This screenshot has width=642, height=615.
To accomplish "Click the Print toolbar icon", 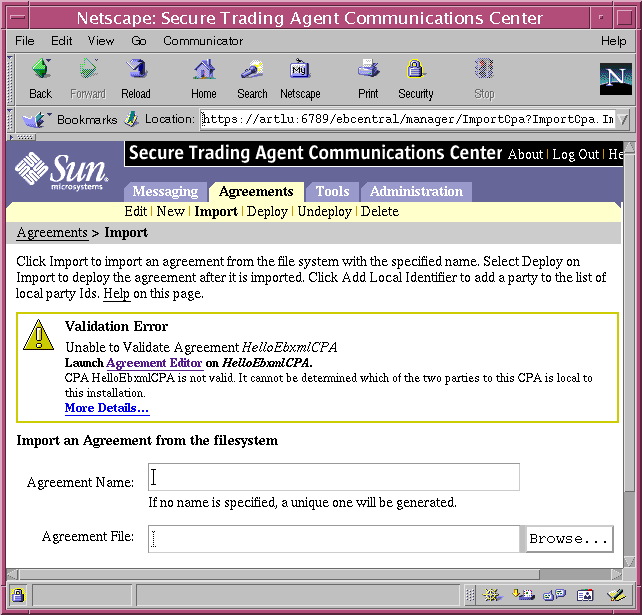I will point(368,69).
